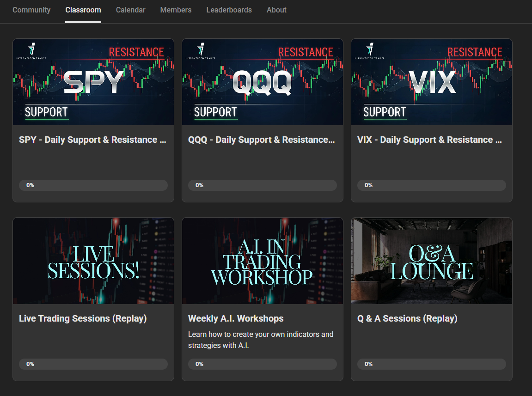
Task: Click the VIX course thumbnail image
Action: coord(432,82)
